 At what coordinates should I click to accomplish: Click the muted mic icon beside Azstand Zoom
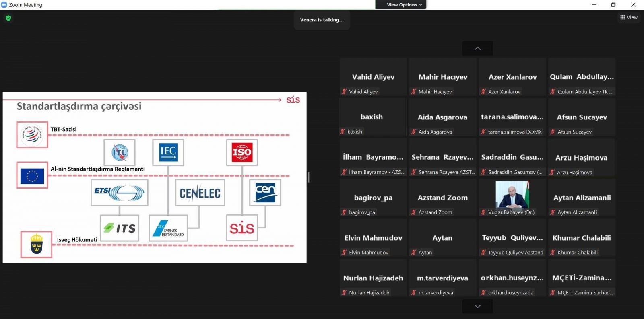click(x=413, y=212)
